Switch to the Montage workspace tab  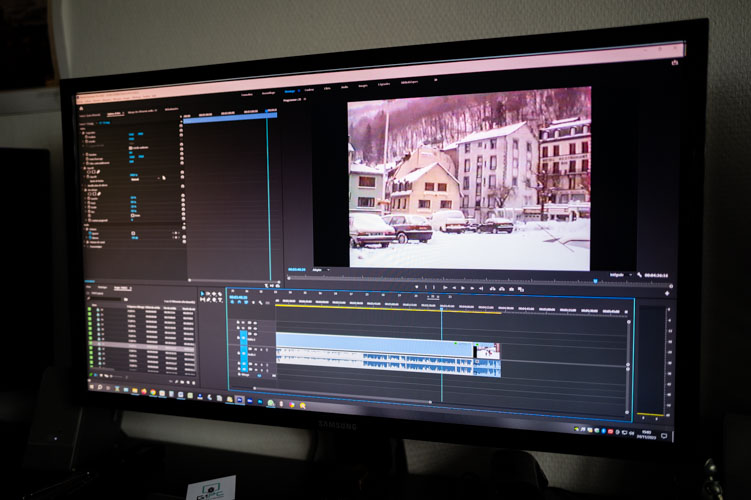pos(290,91)
